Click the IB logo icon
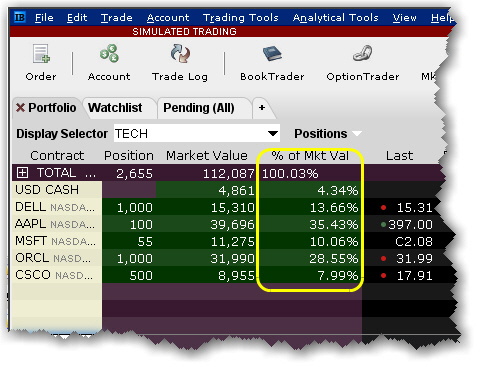Viewport: 480px width, 367px height. click(x=20, y=17)
